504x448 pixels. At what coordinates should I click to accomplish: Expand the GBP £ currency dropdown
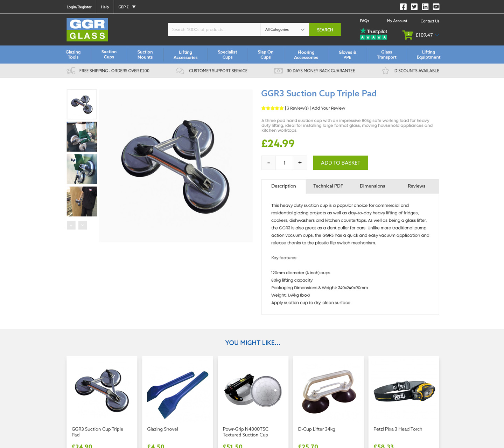[127, 7]
